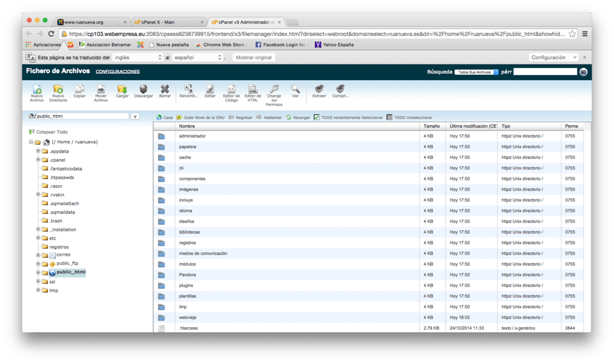Click Mostrar original button

(x=254, y=57)
